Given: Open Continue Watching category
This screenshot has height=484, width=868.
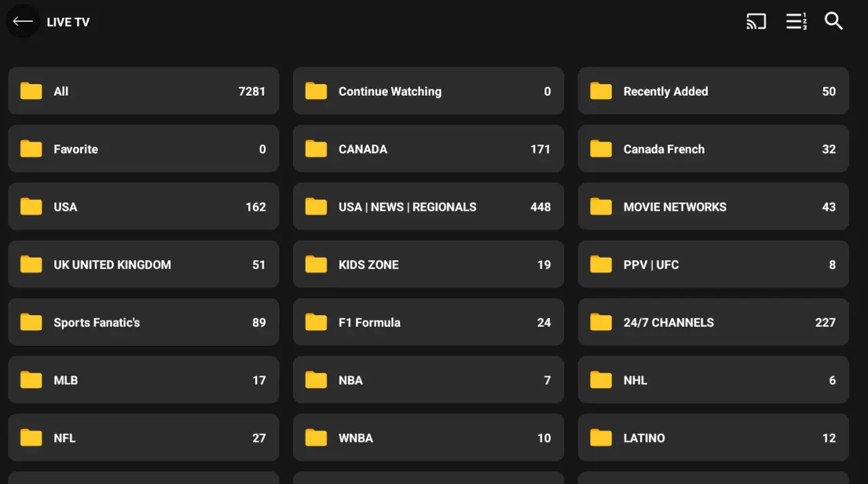Looking at the screenshot, I should [428, 91].
